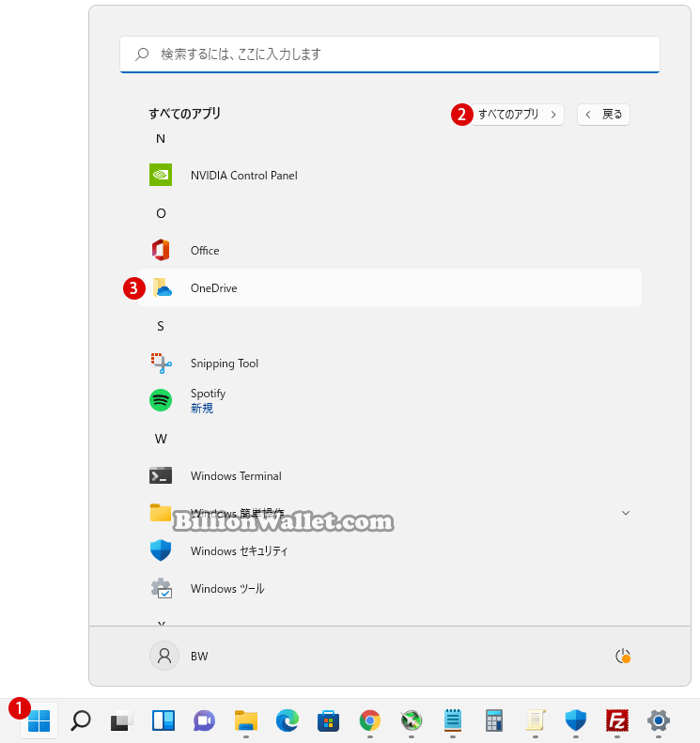The image size is (700, 743).
Task: Expand the Windows 簡単操作 folder chevron
Action: pyautogui.click(x=626, y=513)
